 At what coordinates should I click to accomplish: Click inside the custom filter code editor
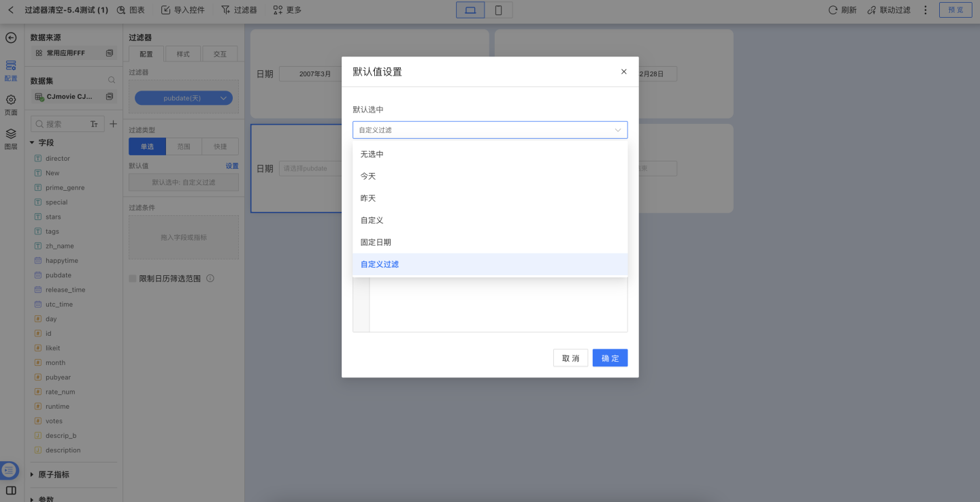[498, 304]
